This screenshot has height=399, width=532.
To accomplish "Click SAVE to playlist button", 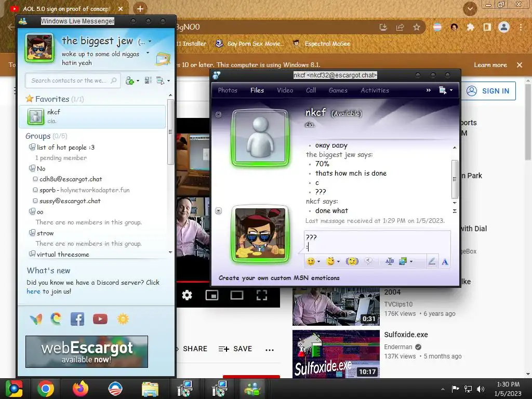I will pos(235,349).
